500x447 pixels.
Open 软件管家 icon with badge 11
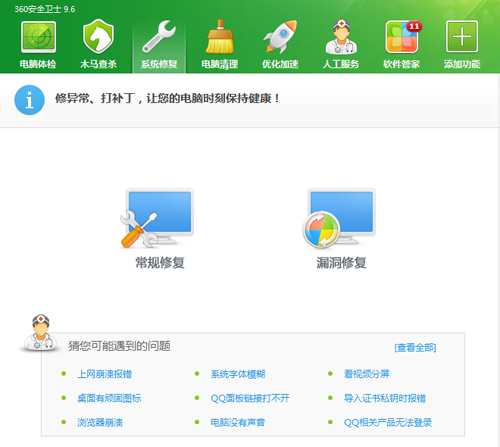(403, 37)
